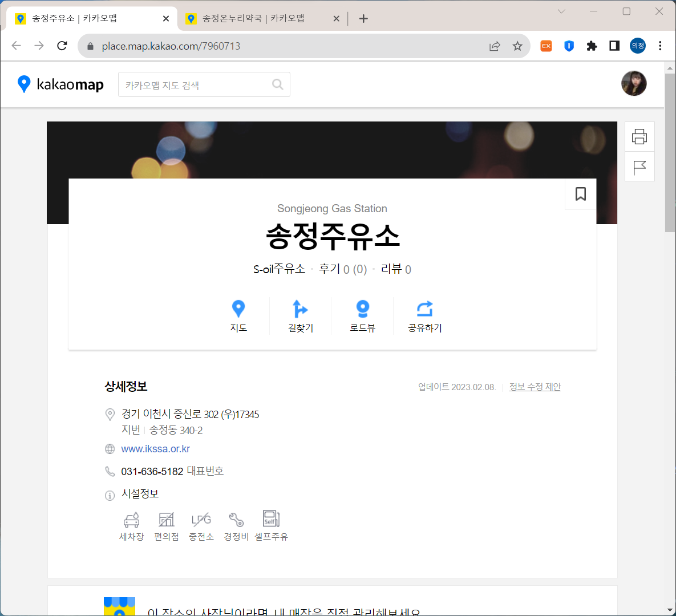Click the phone number 031-636-5182

(x=152, y=471)
